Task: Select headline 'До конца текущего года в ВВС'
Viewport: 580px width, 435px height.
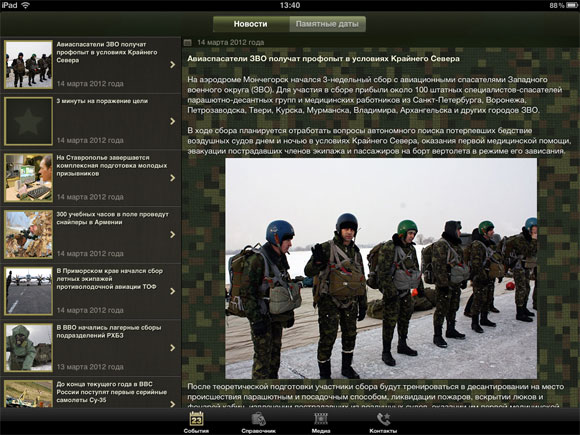Action: (x=111, y=392)
